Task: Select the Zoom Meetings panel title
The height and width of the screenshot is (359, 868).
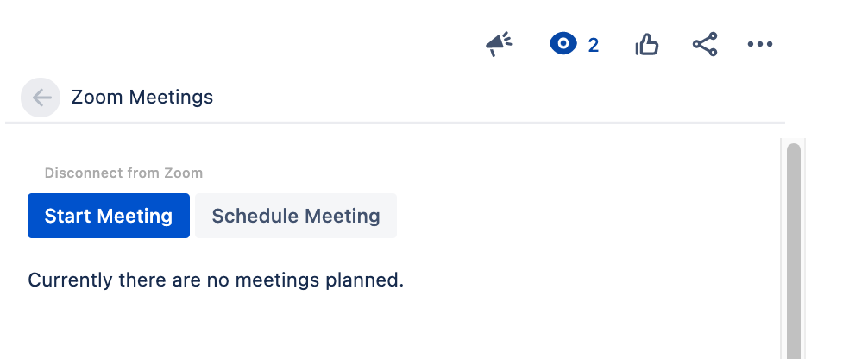Action: pos(142,97)
